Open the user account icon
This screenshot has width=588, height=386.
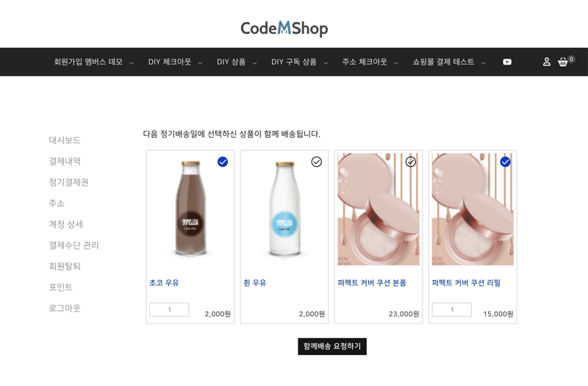pos(546,62)
